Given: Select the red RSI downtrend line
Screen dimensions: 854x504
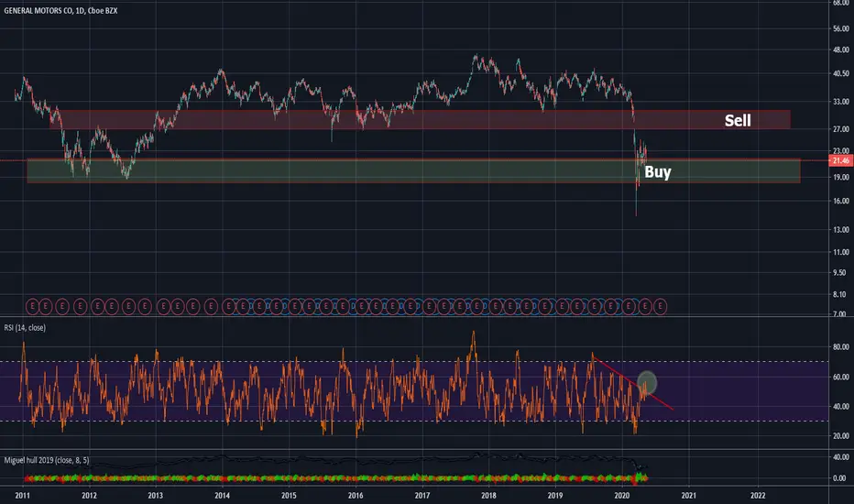Looking at the screenshot, I should (633, 383).
